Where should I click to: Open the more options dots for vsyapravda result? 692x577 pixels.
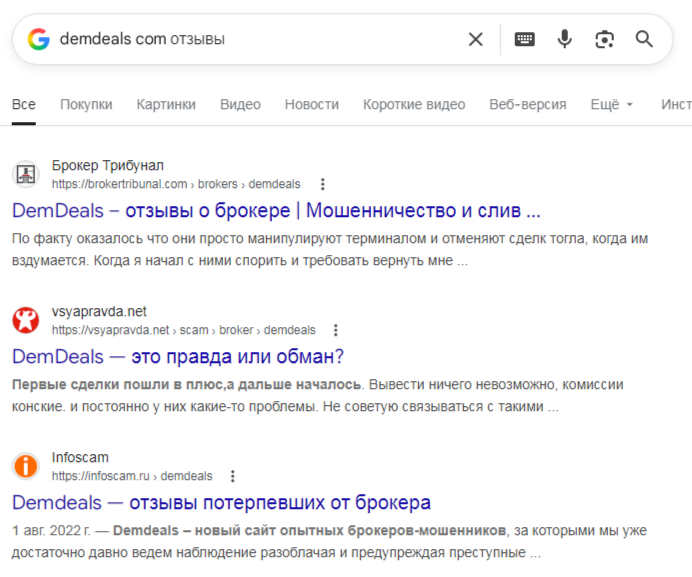point(336,330)
